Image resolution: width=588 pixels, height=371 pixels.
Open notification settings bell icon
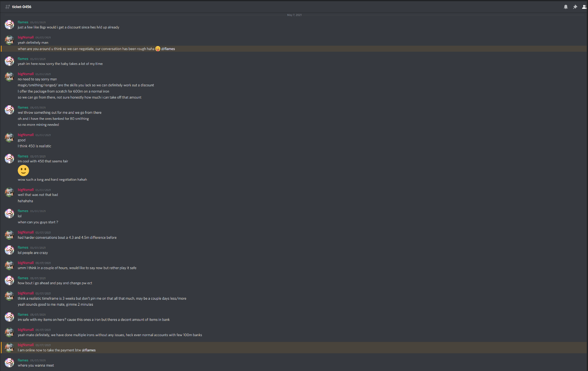click(566, 7)
